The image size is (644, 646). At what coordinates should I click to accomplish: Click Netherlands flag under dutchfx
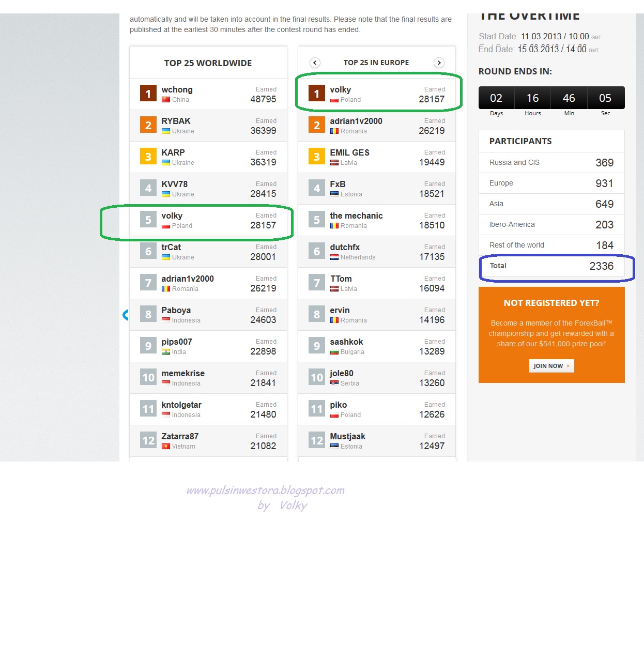pos(334,257)
